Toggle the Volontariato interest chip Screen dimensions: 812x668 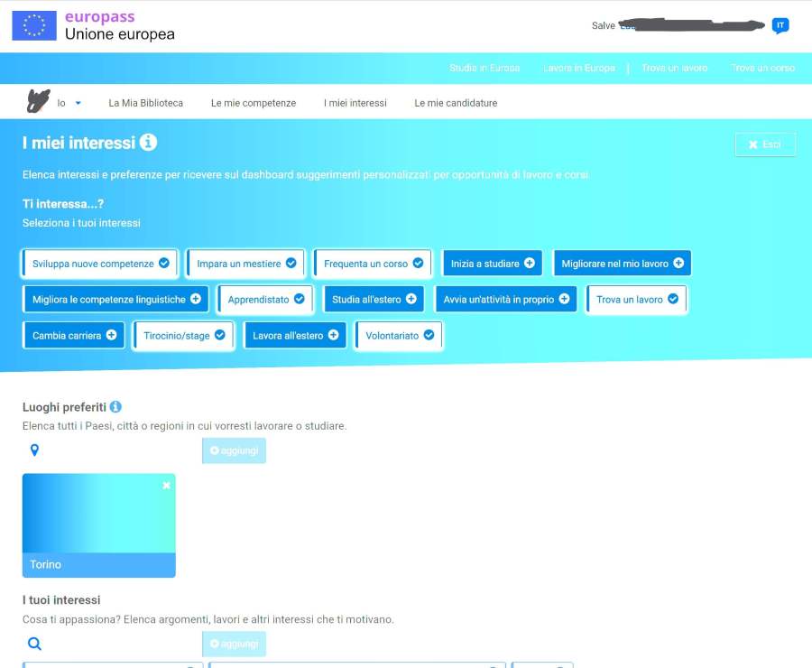[399, 335]
